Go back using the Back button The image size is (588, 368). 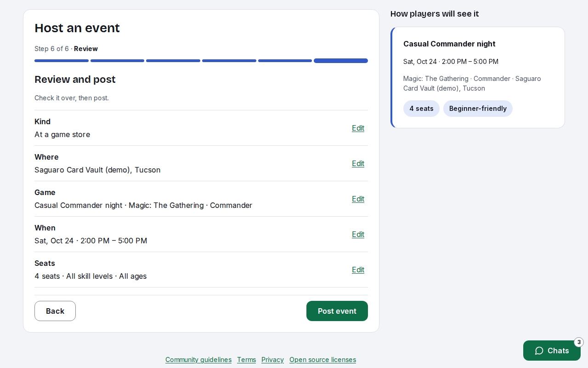55,311
